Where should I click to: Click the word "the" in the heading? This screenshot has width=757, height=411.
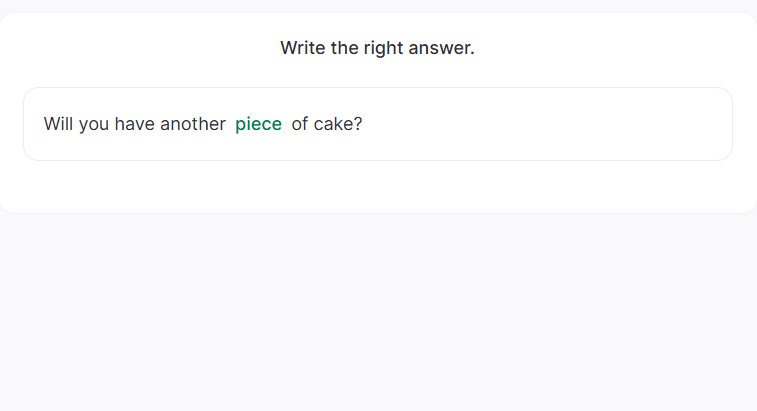(x=346, y=48)
